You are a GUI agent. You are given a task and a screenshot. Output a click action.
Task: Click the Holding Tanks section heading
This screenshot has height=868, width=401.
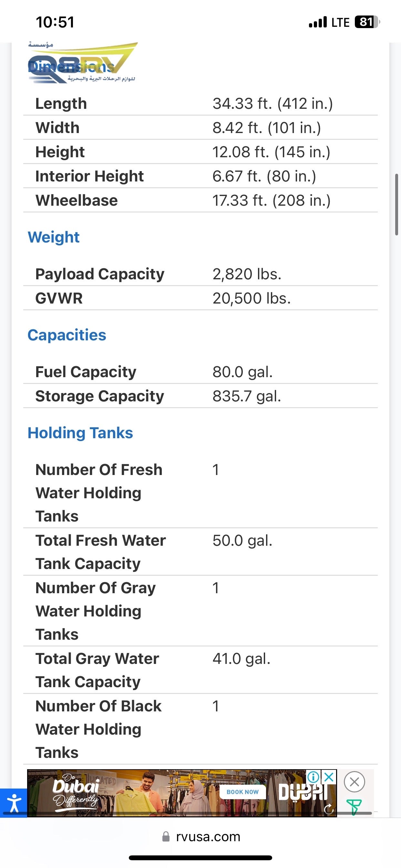click(80, 433)
